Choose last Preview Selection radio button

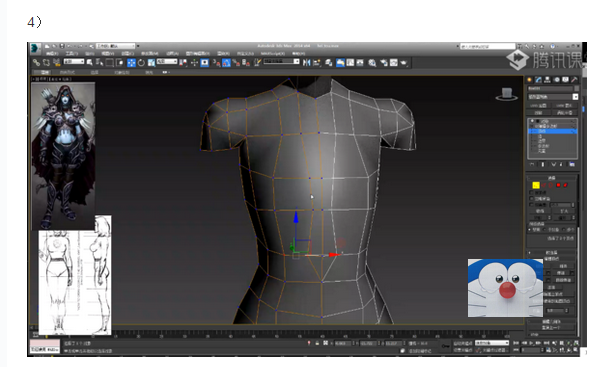(564, 230)
